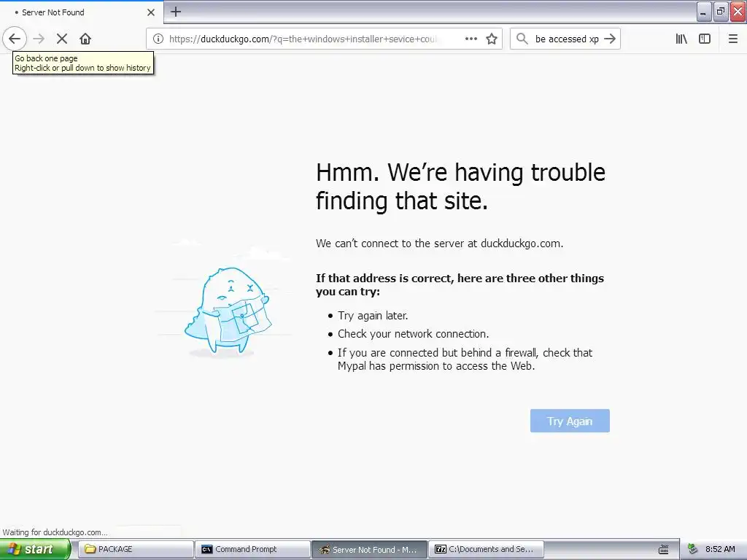
Task: Switch to Command Prompt taskbar window
Action: 252,549
